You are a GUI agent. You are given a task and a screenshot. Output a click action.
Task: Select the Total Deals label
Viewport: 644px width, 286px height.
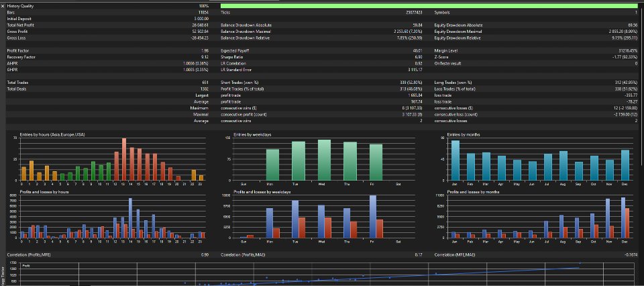17,89
